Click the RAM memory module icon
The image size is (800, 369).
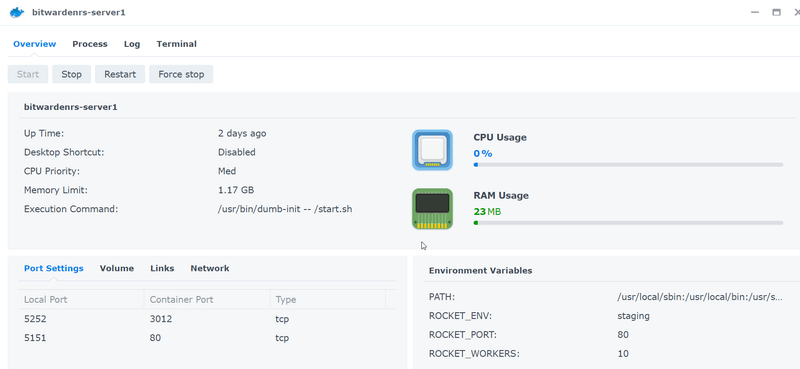(x=432, y=209)
